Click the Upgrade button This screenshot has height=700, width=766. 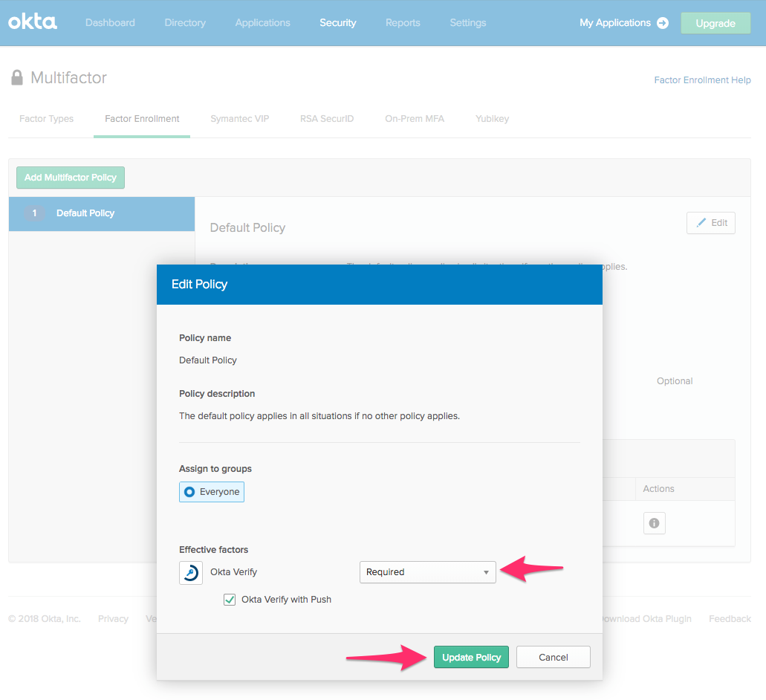point(715,23)
